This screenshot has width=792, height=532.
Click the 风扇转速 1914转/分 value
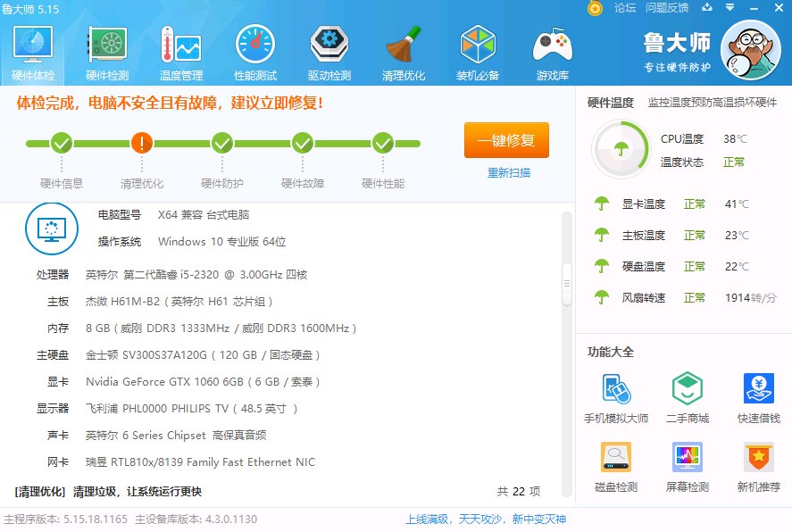point(751,298)
